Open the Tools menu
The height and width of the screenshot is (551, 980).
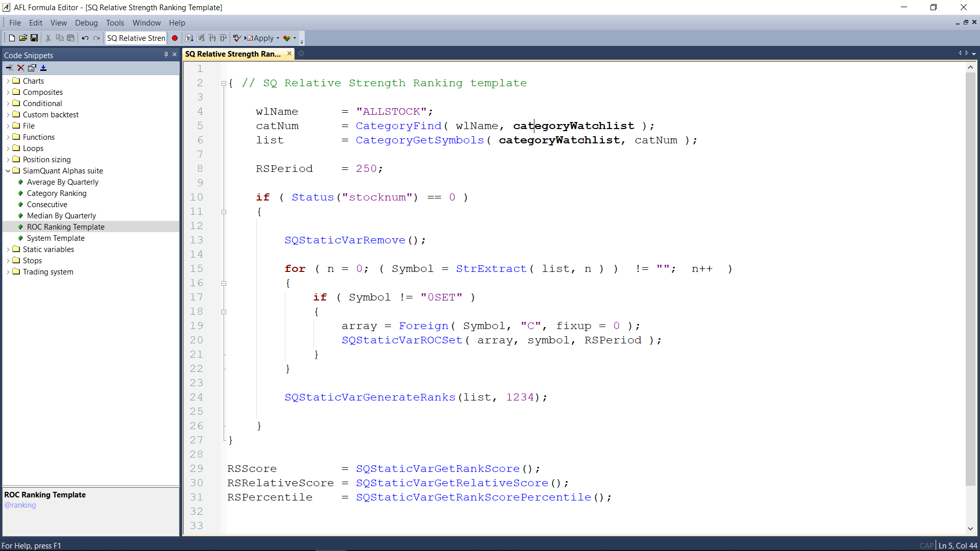click(x=115, y=23)
